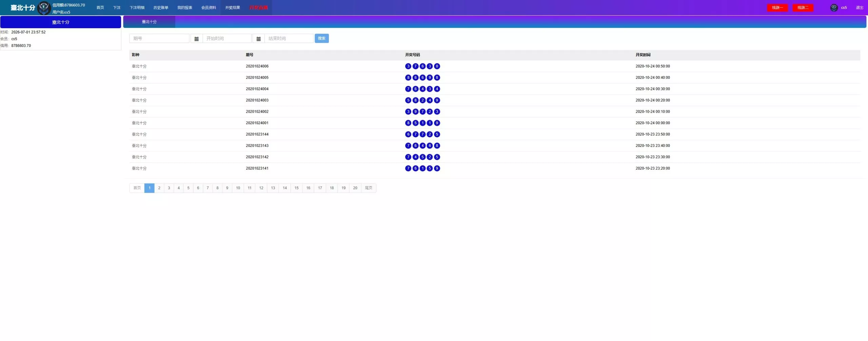Open 历史账单 in the navigation
The image size is (868, 341).
161,7
